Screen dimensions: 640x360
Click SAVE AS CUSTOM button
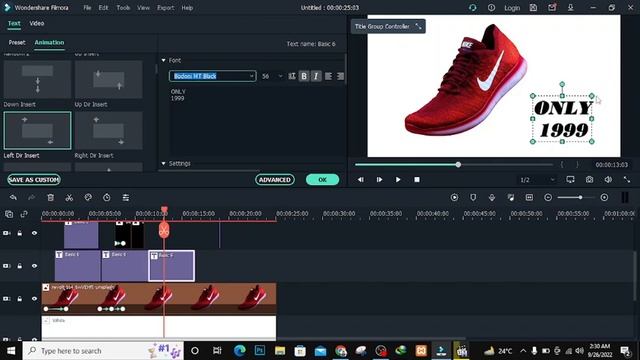pos(34,180)
